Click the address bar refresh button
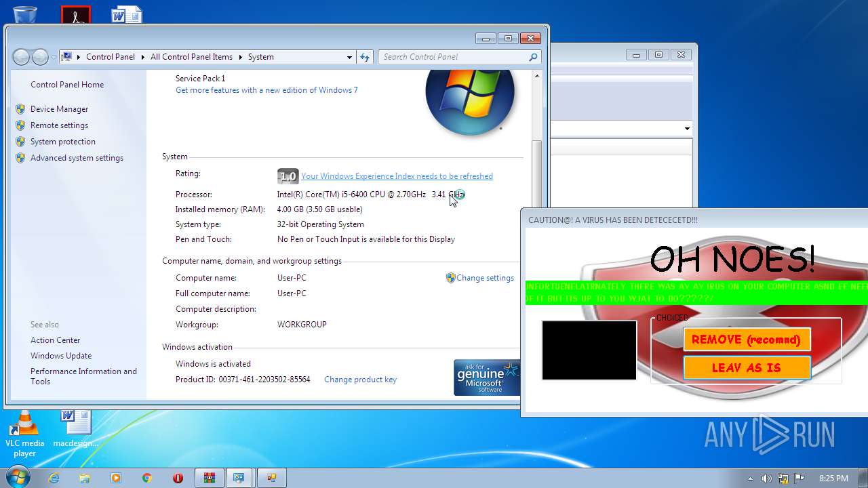Image resolution: width=868 pixels, height=488 pixels. pyautogui.click(x=365, y=57)
